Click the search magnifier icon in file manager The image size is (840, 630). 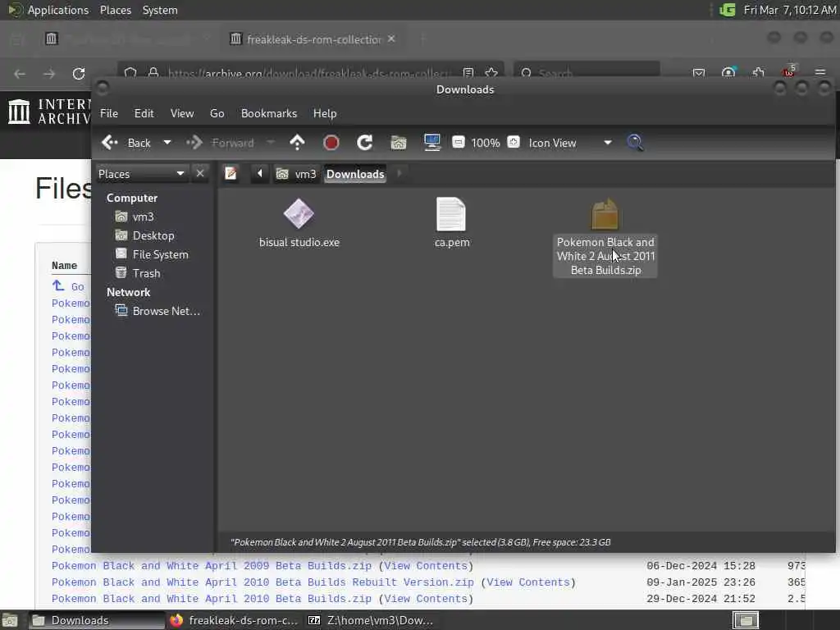(x=635, y=143)
